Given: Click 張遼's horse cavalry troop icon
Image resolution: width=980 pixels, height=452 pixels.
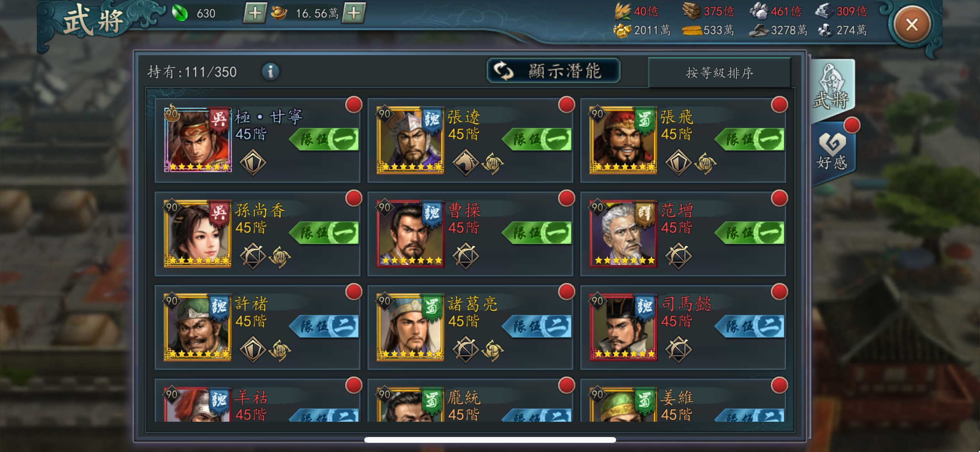Looking at the screenshot, I should coord(465,163).
